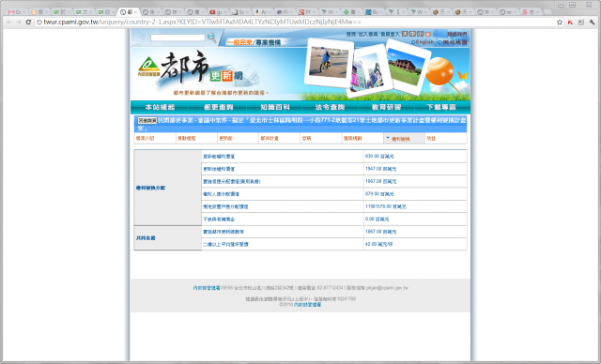This screenshot has height=364, width=601.
Task: Open the 知識百科 navigation menu
Action: [275, 107]
